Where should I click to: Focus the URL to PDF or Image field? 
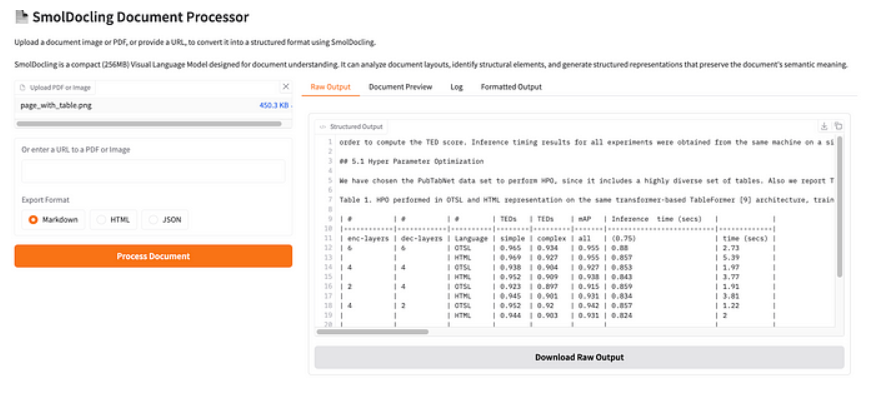click(154, 171)
